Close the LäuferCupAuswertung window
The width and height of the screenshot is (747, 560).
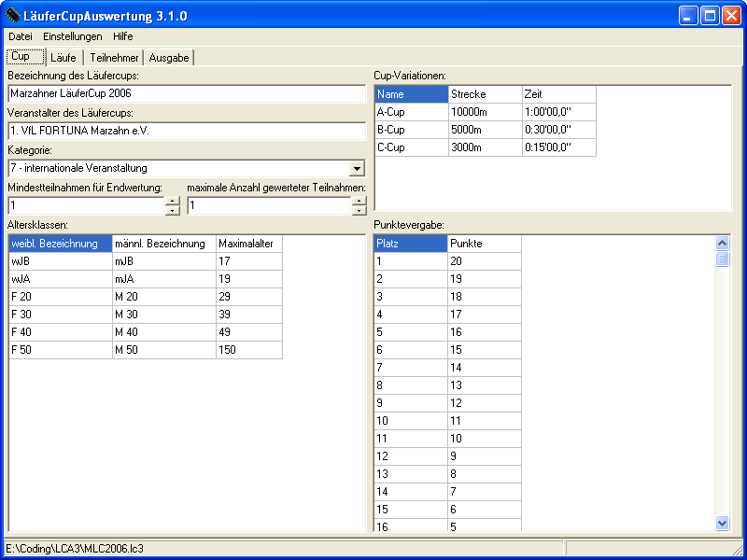pos(731,16)
